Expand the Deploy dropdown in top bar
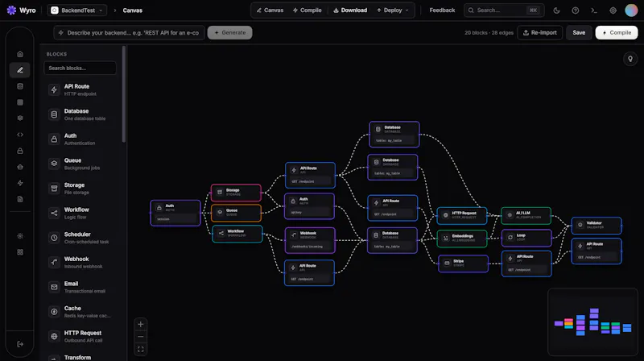 click(392, 10)
